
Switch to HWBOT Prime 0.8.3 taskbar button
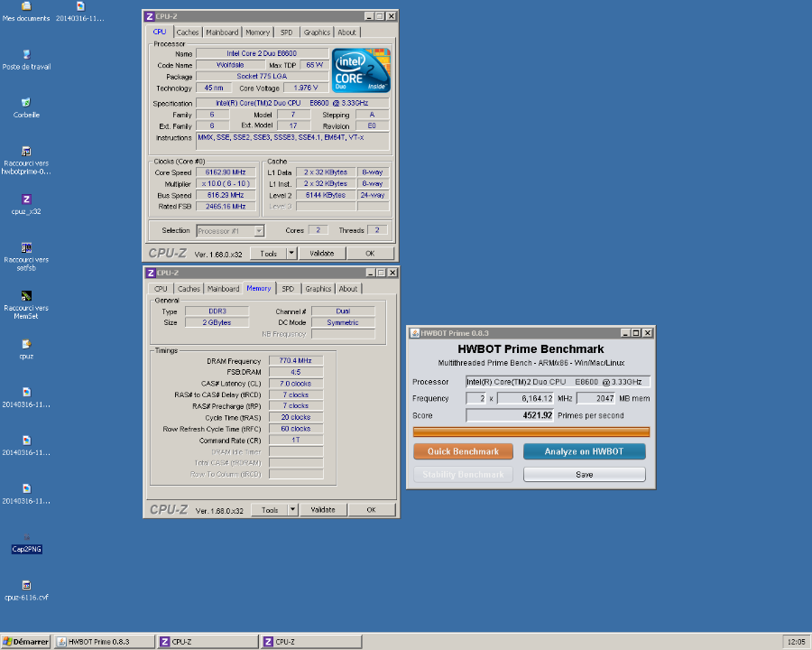pos(104,642)
